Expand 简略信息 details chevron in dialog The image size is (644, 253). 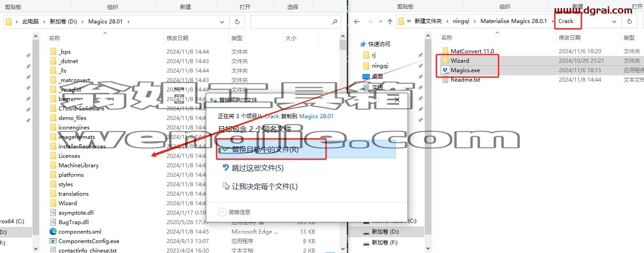point(222,212)
